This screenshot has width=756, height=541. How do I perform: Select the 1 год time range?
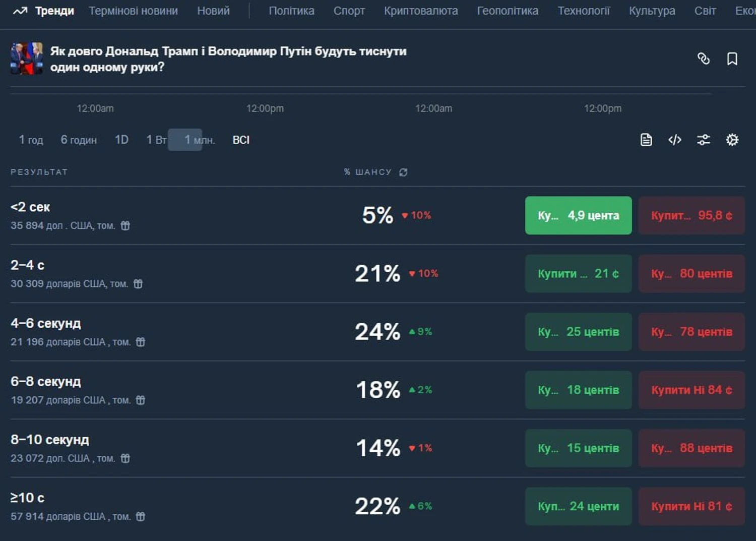pyautogui.click(x=31, y=140)
